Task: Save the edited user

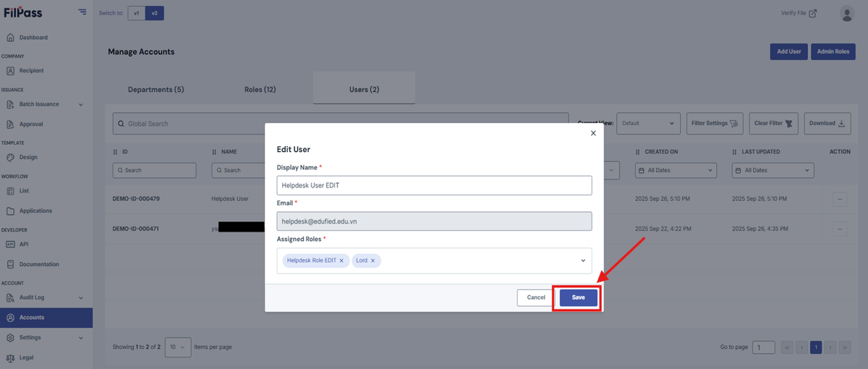Action: click(579, 297)
